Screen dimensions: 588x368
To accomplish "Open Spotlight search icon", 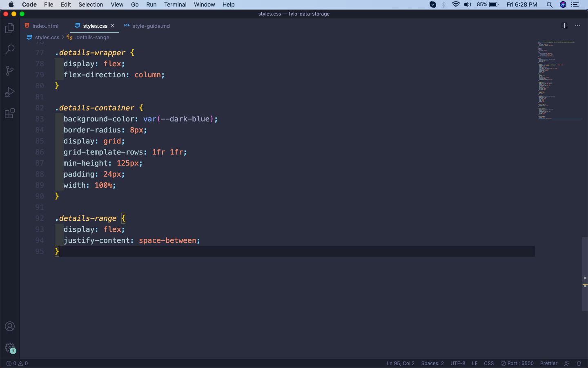I will tap(550, 4).
